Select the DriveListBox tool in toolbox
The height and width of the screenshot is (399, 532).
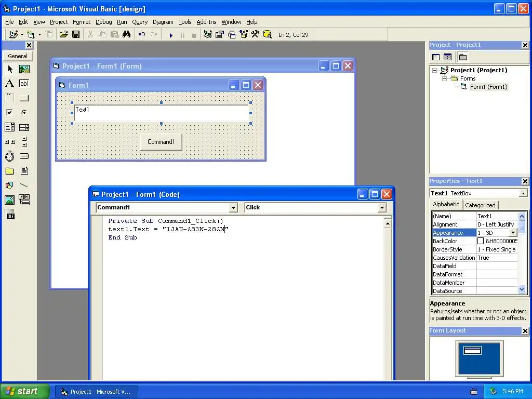coord(24,156)
